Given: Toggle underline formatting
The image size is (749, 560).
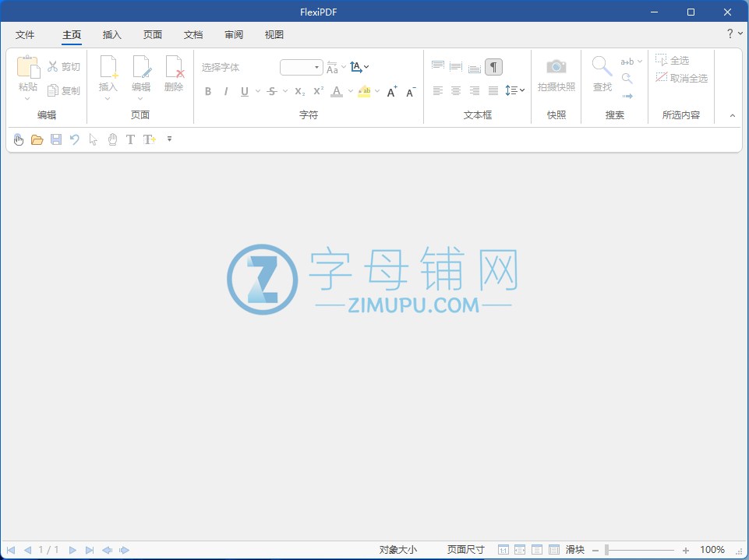Looking at the screenshot, I should coord(245,91).
